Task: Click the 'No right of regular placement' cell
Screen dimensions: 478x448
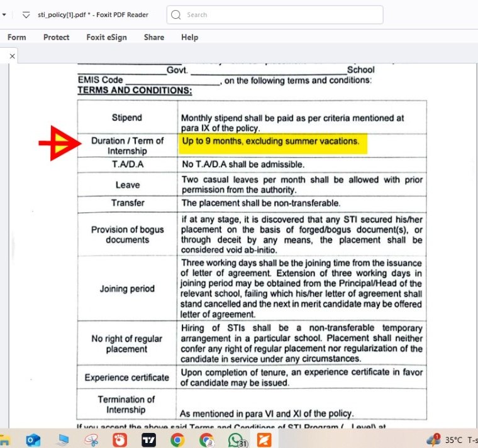Action: click(x=127, y=344)
